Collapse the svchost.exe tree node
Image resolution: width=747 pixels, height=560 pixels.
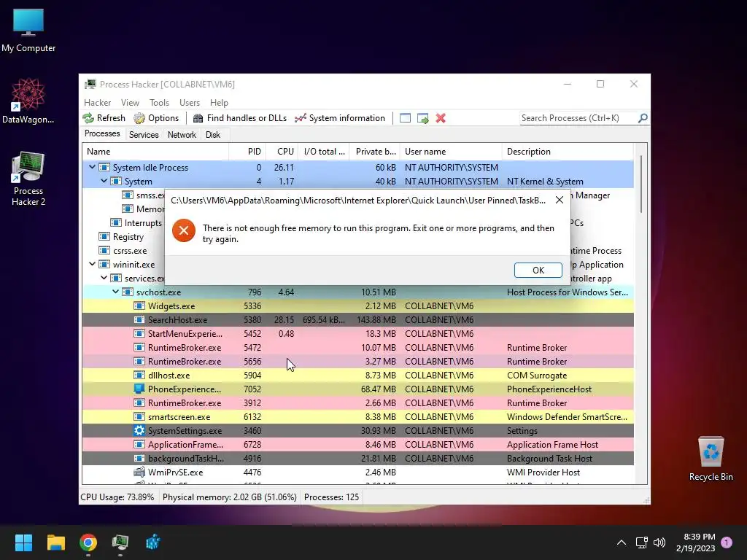pyautogui.click(x=116, y=292)
